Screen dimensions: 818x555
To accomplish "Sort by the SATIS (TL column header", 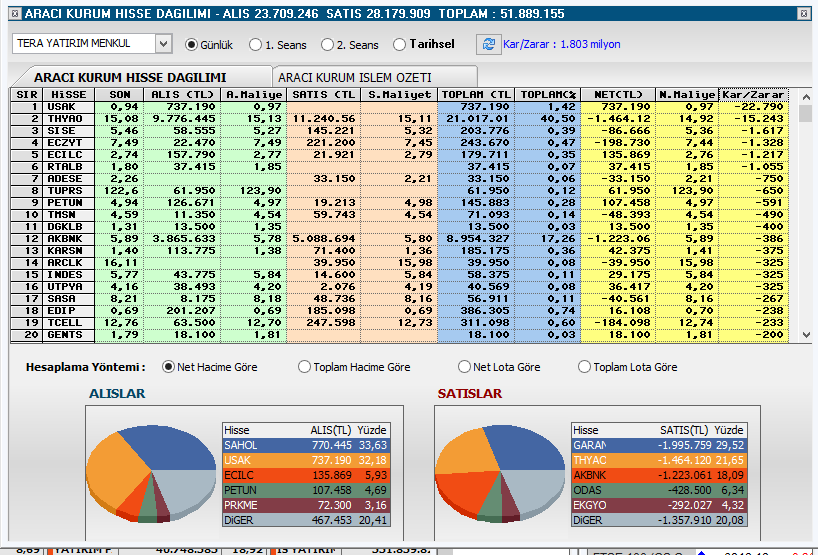I will [x=323, y=94].
